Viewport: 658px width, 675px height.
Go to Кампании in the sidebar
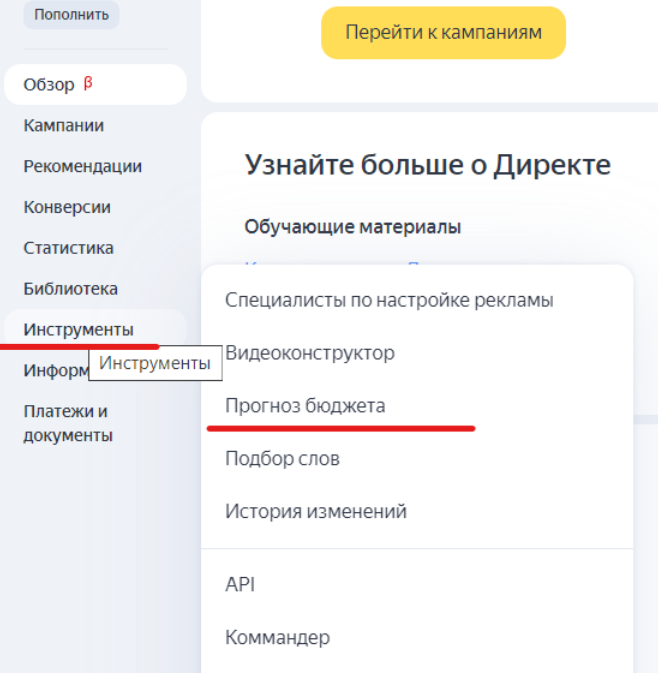click(64, 126)
